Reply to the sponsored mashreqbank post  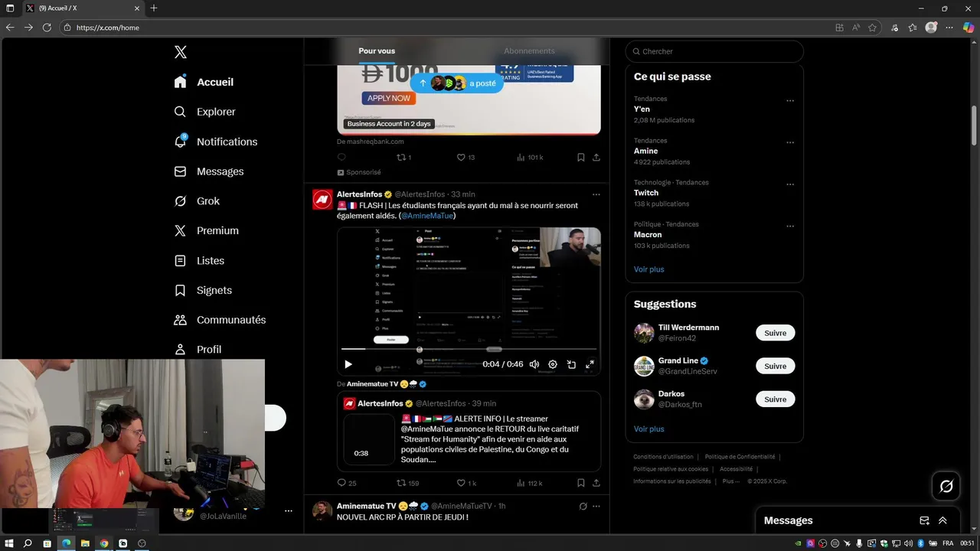pyautogui.click(x=341, y=157)
